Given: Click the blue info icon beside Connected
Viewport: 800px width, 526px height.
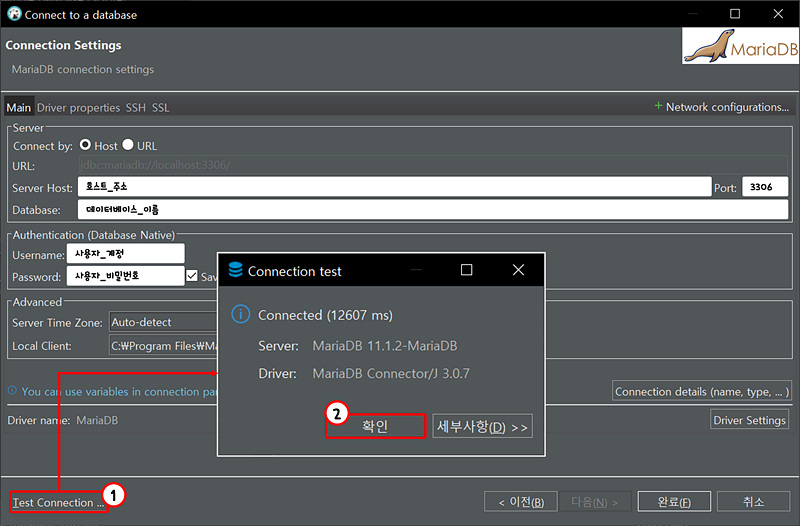Looking at the screenshot, I should [241, 314].
